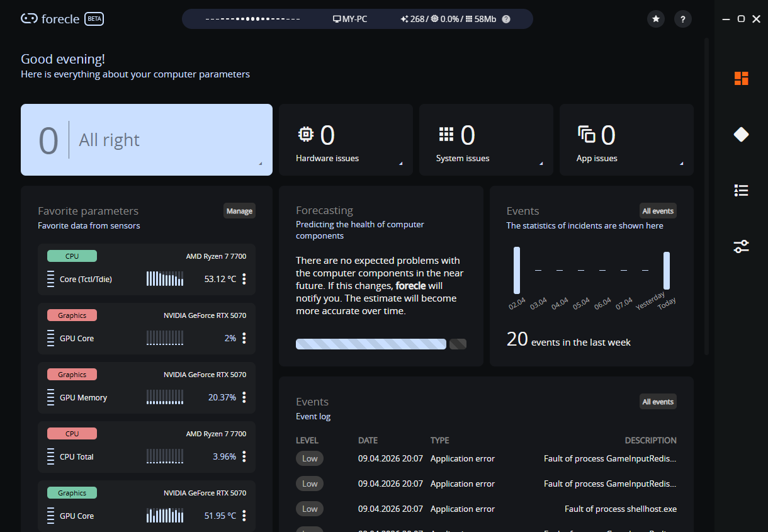Image resolution: width=768 pixels, height=532 pixels.
Task: Click the forecle logo icon
Action: click(29, 19)
